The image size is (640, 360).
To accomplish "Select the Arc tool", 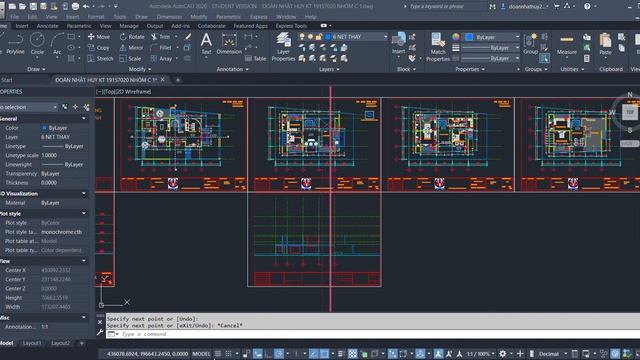I will pos(57,44).
